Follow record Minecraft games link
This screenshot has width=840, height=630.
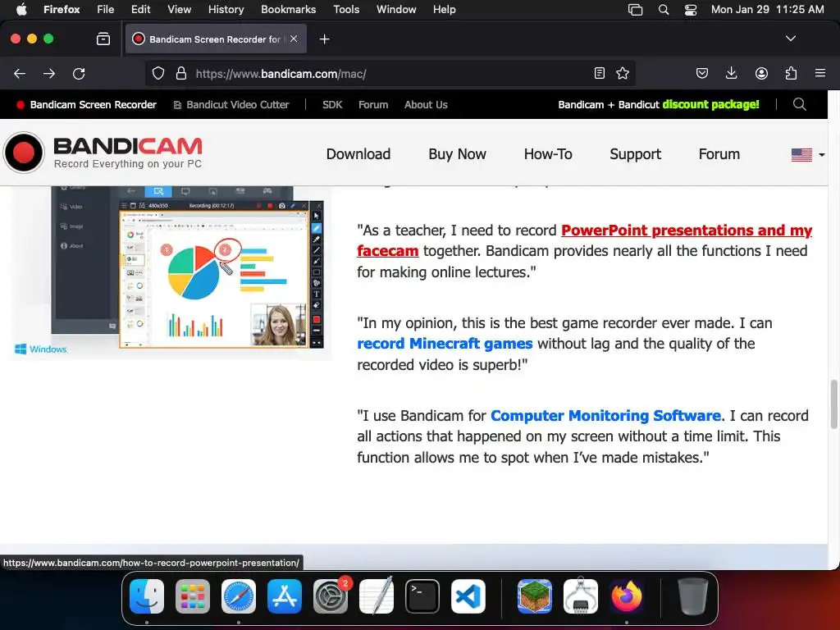pos(445,344)
